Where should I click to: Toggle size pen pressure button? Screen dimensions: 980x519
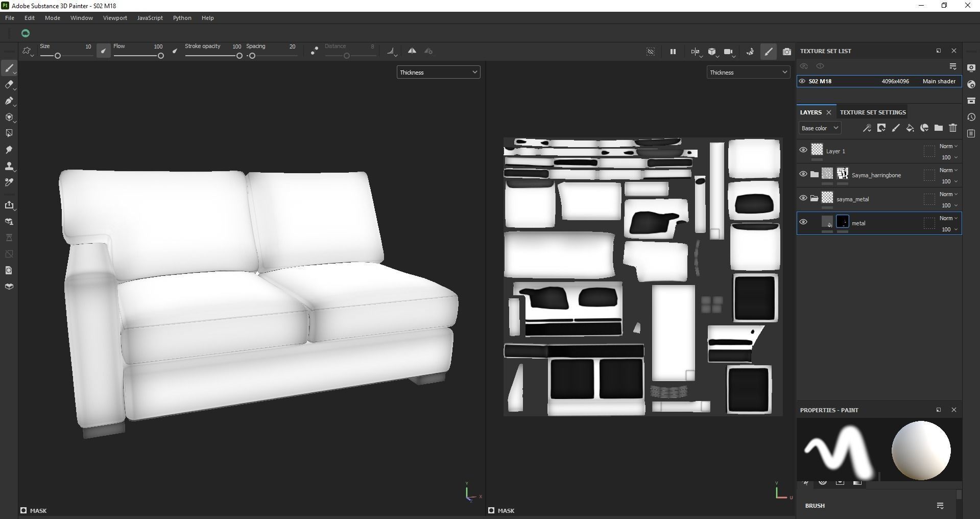tap(104, 51)
